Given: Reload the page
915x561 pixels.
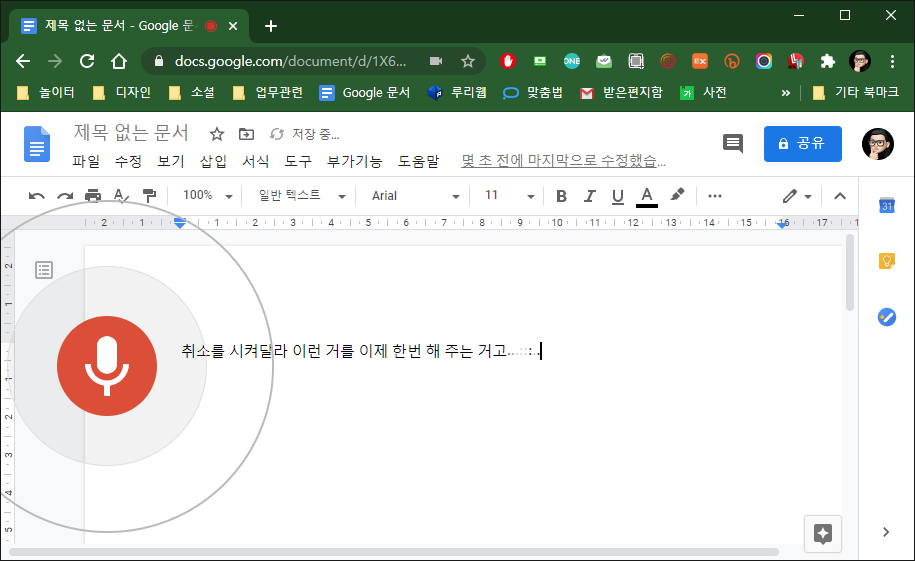Looking at the screenshot, I should pyautogui.click(x=87, y=61).
